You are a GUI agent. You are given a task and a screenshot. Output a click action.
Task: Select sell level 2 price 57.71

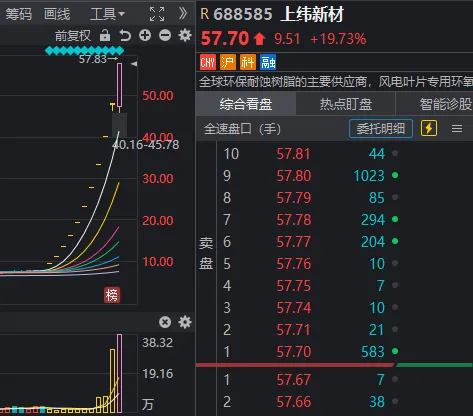click(294, 330)
